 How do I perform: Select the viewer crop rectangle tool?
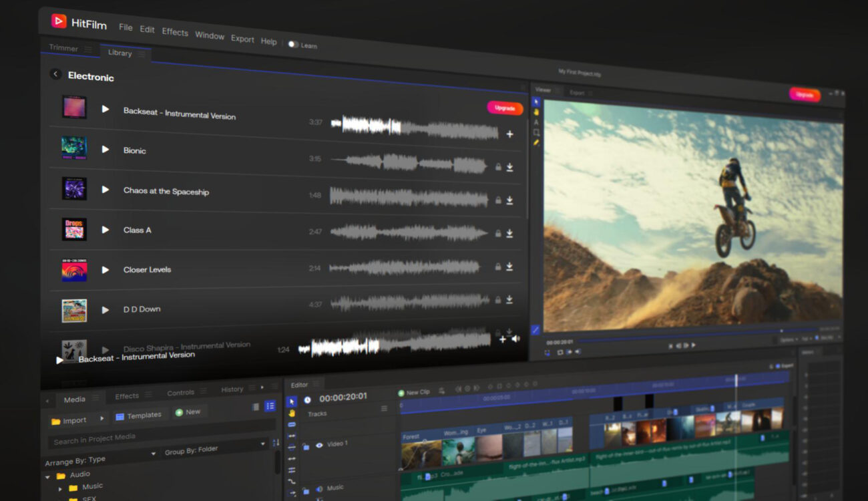pyautogui.click(x=535, y=132)
